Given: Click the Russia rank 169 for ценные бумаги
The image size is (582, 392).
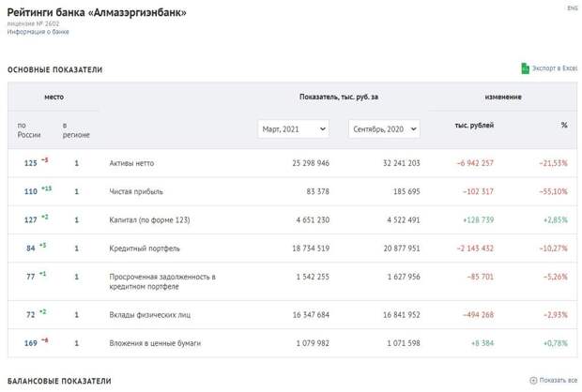Looking at the screenshot, I should coord(30,343).
